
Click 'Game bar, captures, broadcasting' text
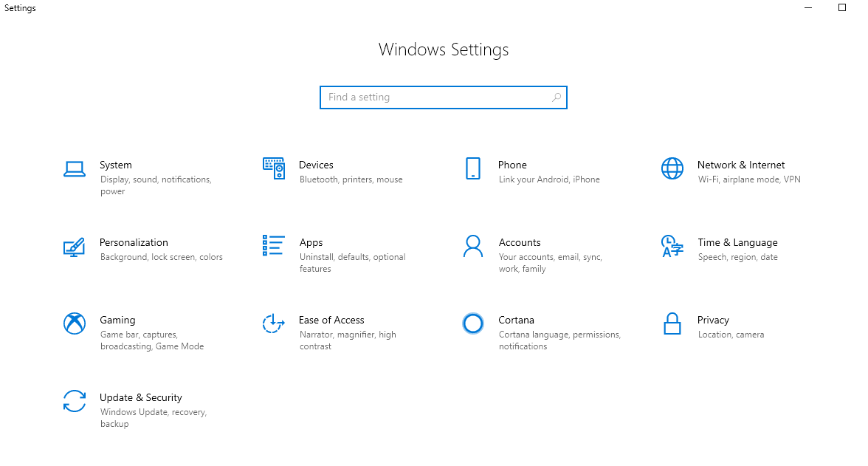coord(152,340)
